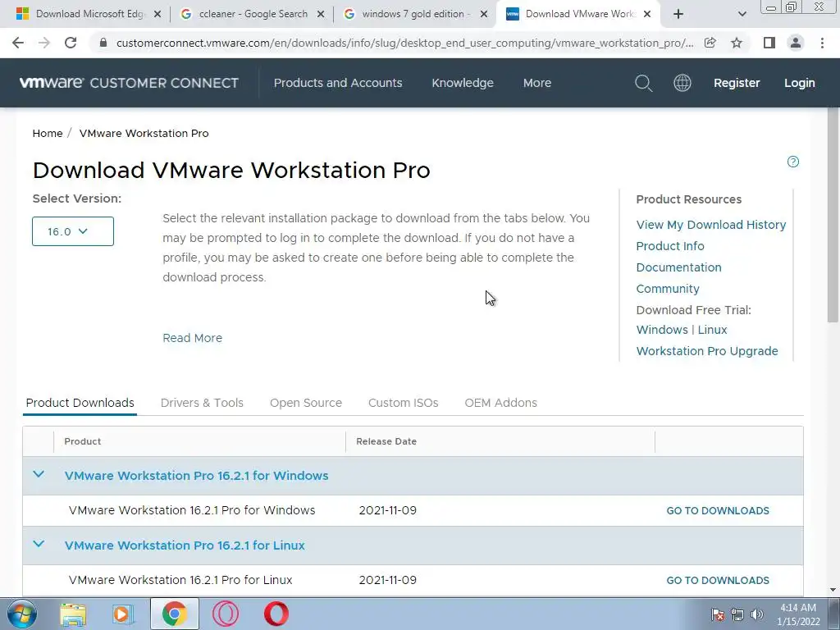Launch the media player taskbar icon
Screen dimensions: 840x630
pos(123,614)
